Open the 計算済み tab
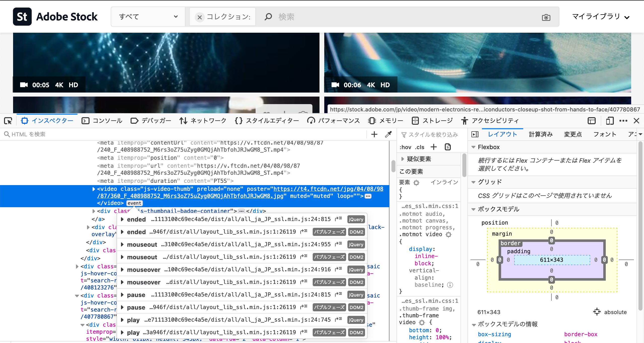The image size is (644, 343). click(541, 134)
